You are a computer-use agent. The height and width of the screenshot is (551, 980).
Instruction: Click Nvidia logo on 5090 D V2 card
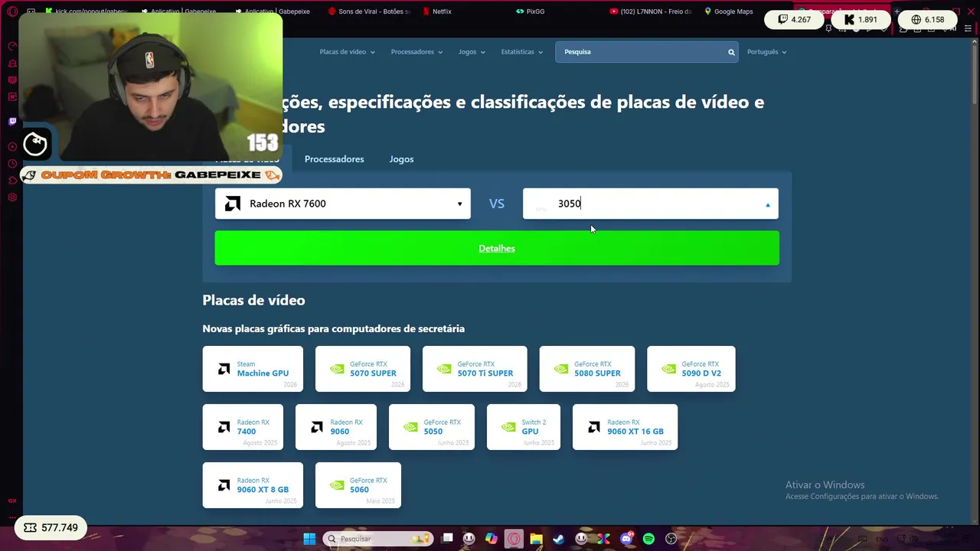pyautogui.click(x=668, y=369)
